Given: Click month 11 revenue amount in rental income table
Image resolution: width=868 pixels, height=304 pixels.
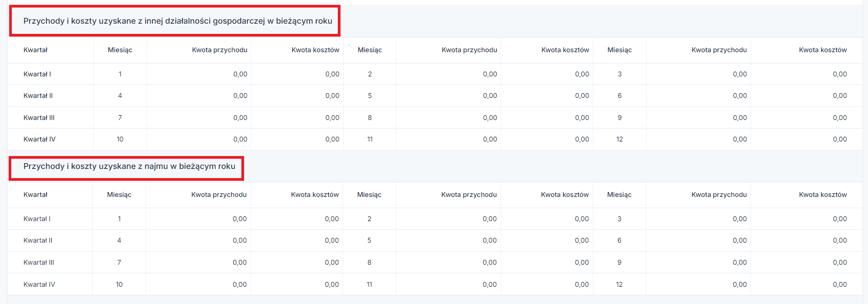Looking at the screenshot, I should 490,285.
